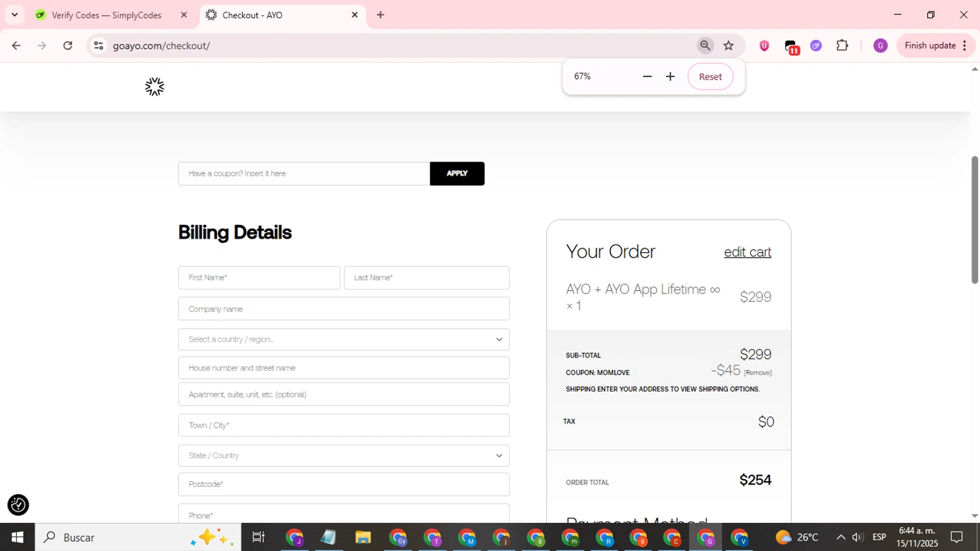Open Chrome with Gy profile in taskbar
The image size is (980, 551).
point(398,537)
